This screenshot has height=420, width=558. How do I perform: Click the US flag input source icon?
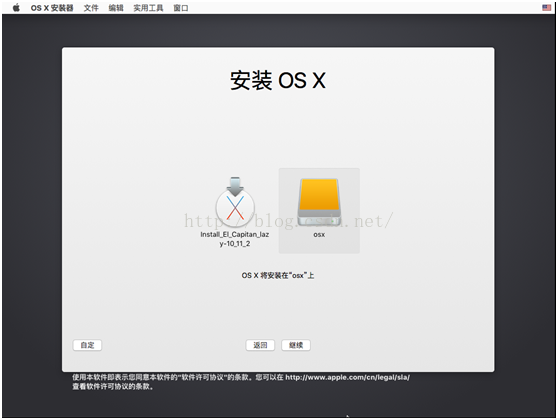(547, 7)
